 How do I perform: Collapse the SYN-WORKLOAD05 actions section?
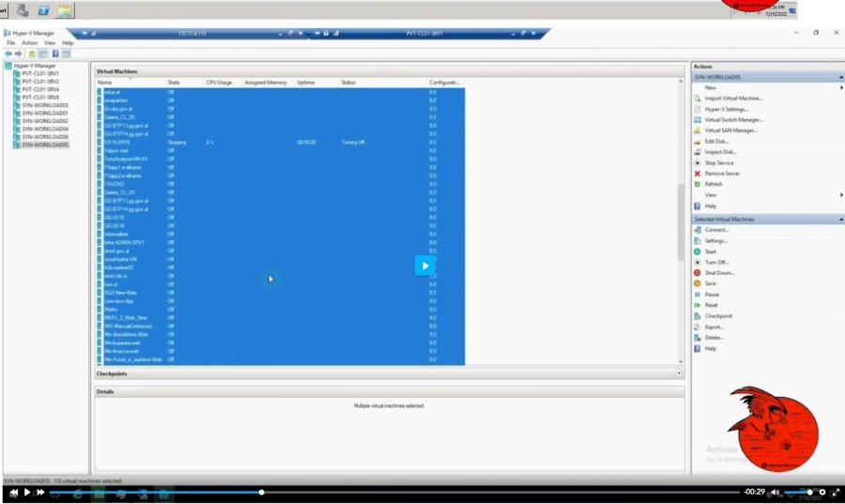tap(841, 78)
